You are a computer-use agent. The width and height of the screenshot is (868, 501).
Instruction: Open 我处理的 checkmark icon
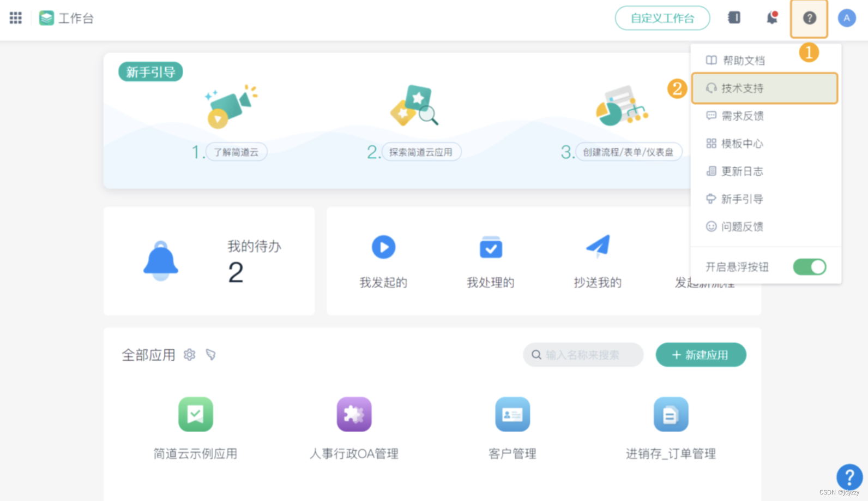click(491, 247)
